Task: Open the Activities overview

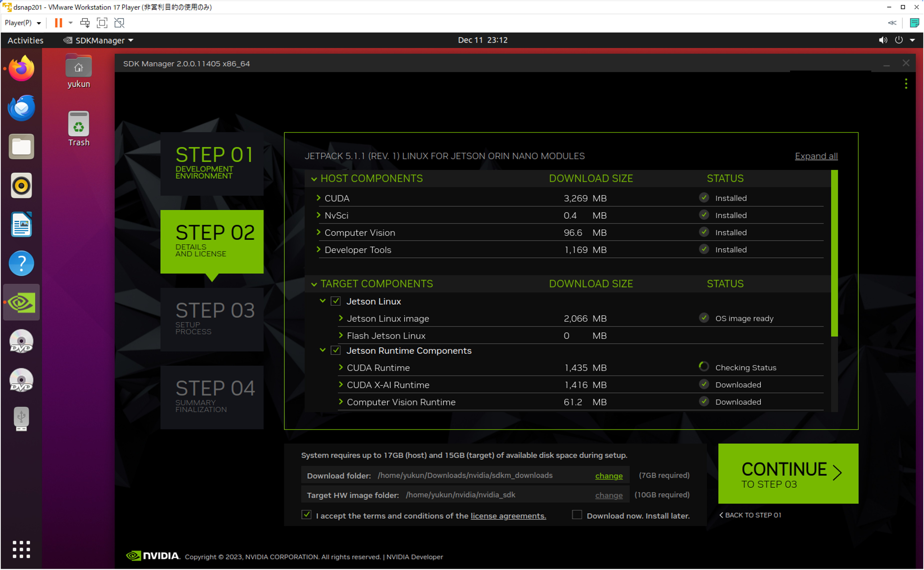Action: 25,40
